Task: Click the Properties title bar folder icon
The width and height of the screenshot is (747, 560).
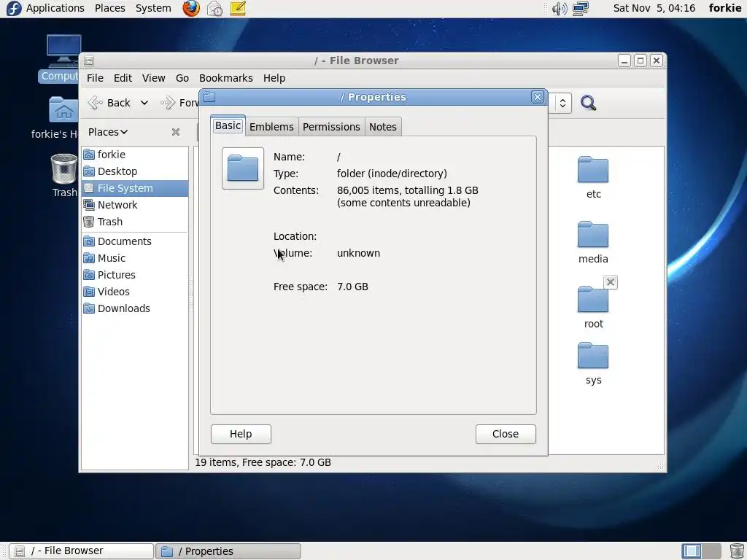Action: pos(209,97)
